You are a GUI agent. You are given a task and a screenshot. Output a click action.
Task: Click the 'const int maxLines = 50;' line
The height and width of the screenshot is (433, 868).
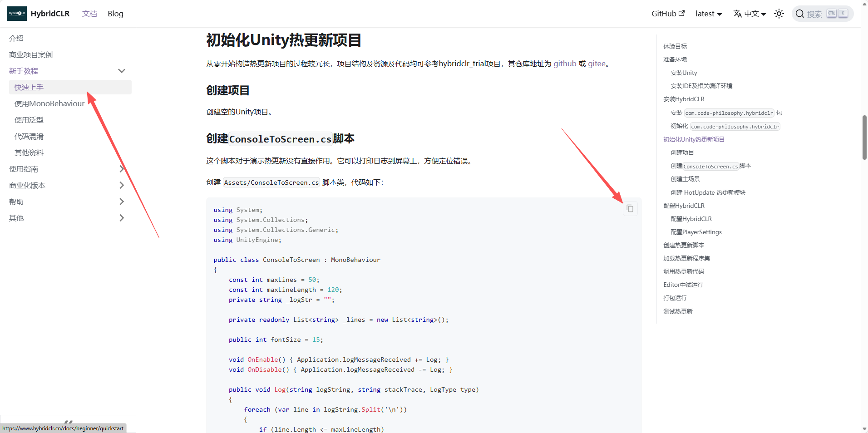point(274,280)
